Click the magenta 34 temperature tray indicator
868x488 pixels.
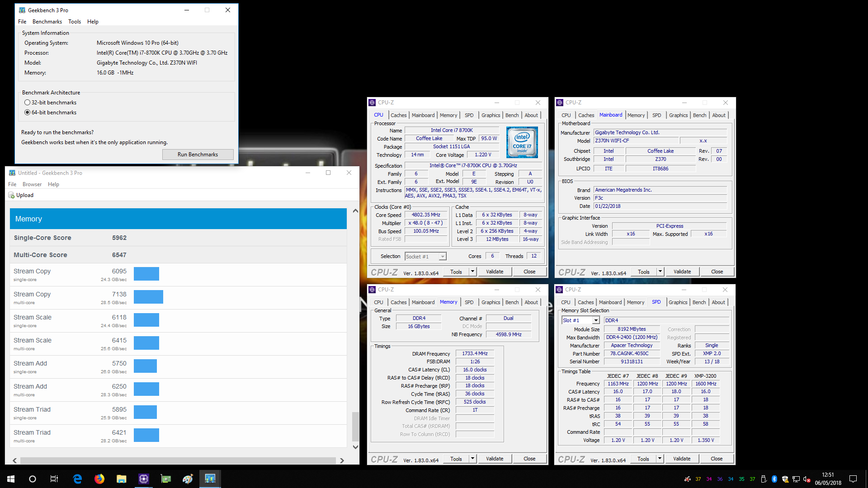pos(709,479)
